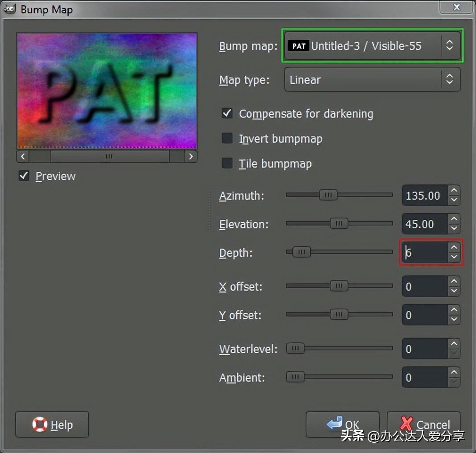This screenshot has height=453, width=476.
Task: Open the Map type Linear dropdown
Action: click(372, 80)
